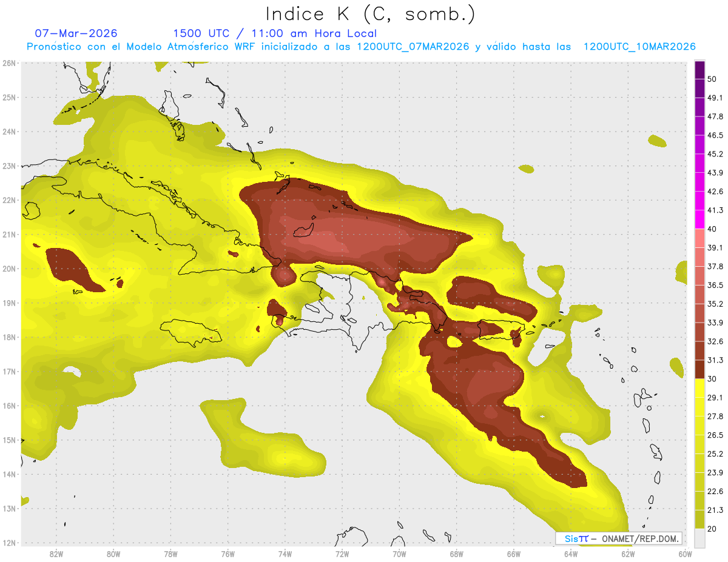The image size is (728, 562).
Task: Click the '20N' latitude axis label
Action: [x=9, y=269]
